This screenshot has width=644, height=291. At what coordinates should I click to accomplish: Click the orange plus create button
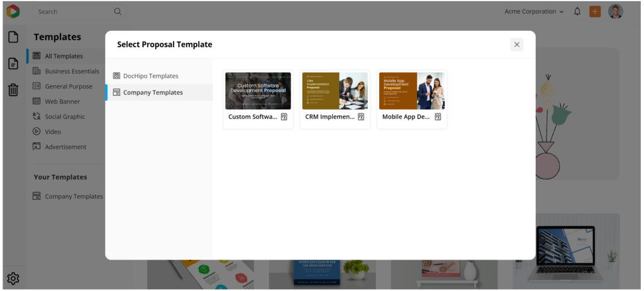(x=595, y=11)
